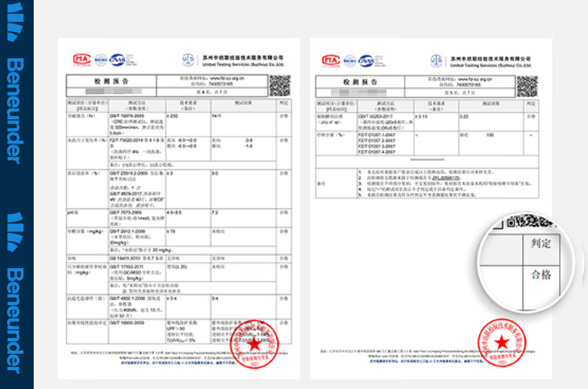
Task: Click the CNAS logo on left report
Action: point(118,58)
